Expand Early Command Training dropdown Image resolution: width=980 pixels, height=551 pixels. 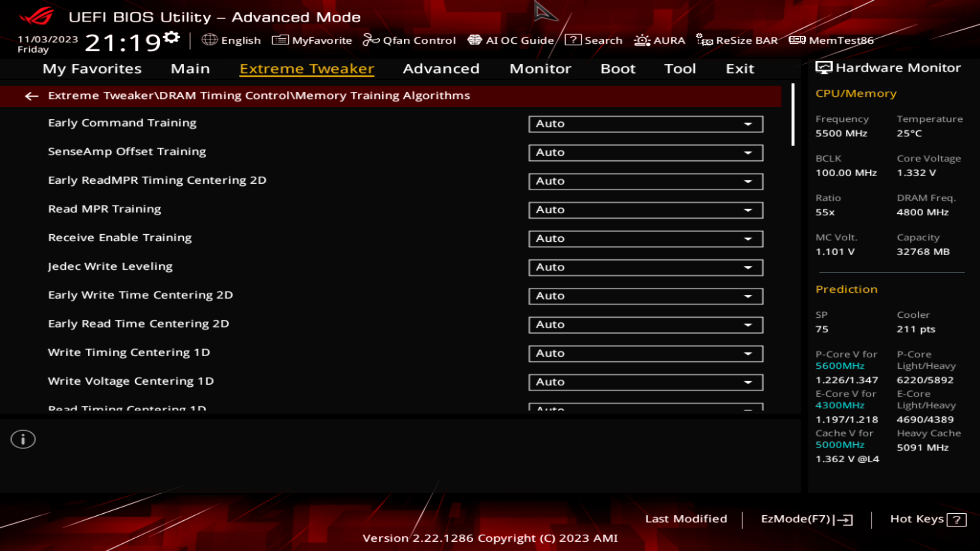749,123
